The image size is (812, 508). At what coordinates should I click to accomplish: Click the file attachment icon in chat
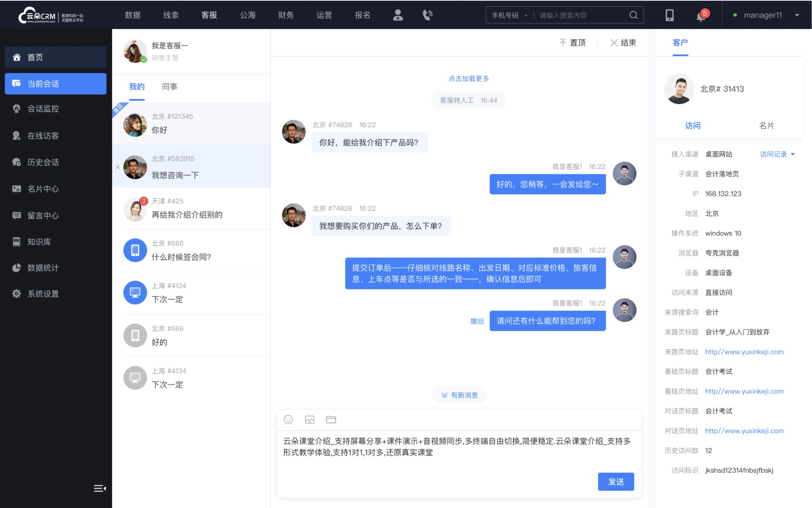331,420
